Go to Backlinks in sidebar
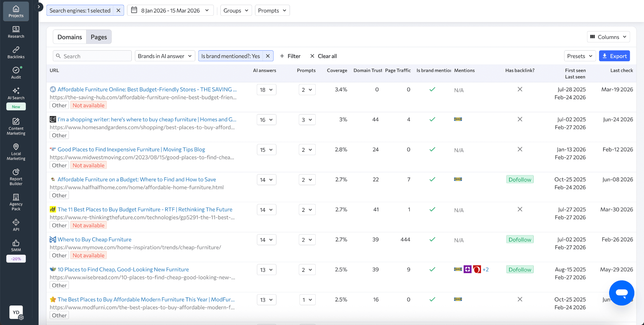 16,53
